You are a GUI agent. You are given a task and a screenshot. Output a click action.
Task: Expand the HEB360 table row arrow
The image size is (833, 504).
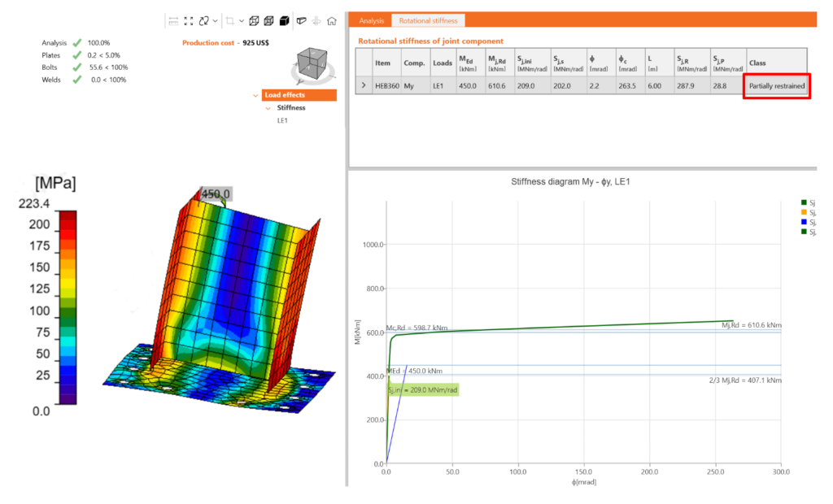click(x=363, y=85)
